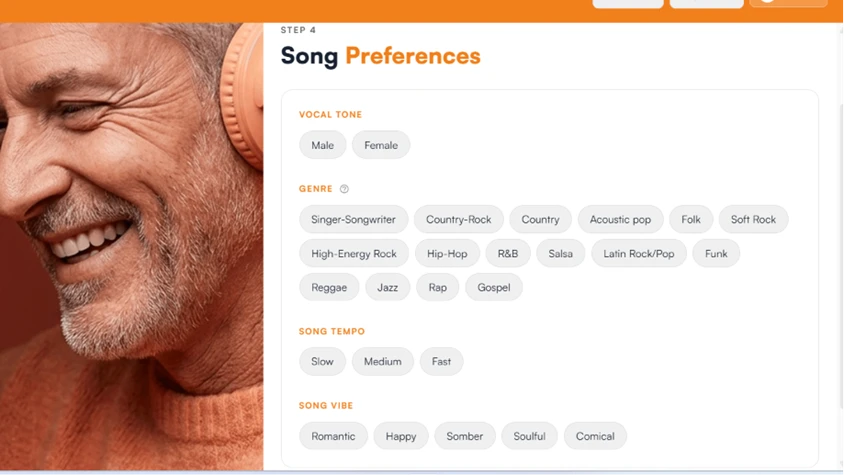Pick the Country-Rock genre
Image resolution: width=844 pixels, height=475 pixels.
tap(459, 219)
